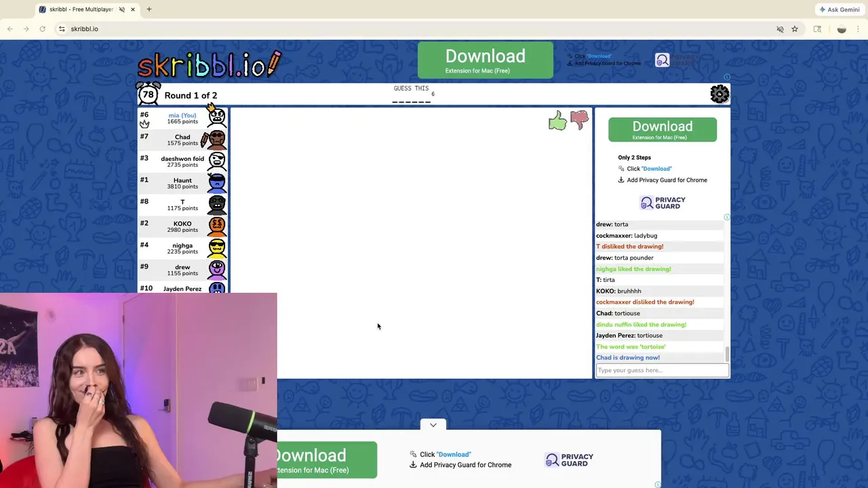Screen dimensions: 868x488
Task: Go forward in browser history
Action: point(26,29)
